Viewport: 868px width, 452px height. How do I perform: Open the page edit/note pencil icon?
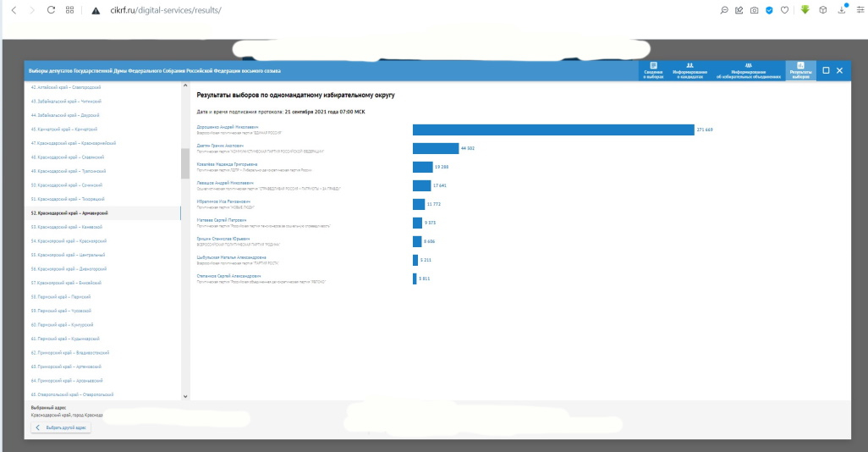tap(739, 10)
